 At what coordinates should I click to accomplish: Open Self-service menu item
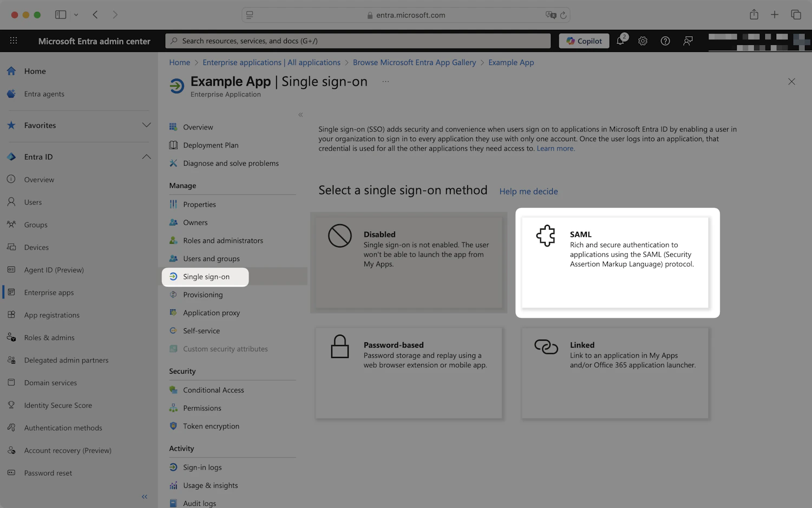(201, 331)
